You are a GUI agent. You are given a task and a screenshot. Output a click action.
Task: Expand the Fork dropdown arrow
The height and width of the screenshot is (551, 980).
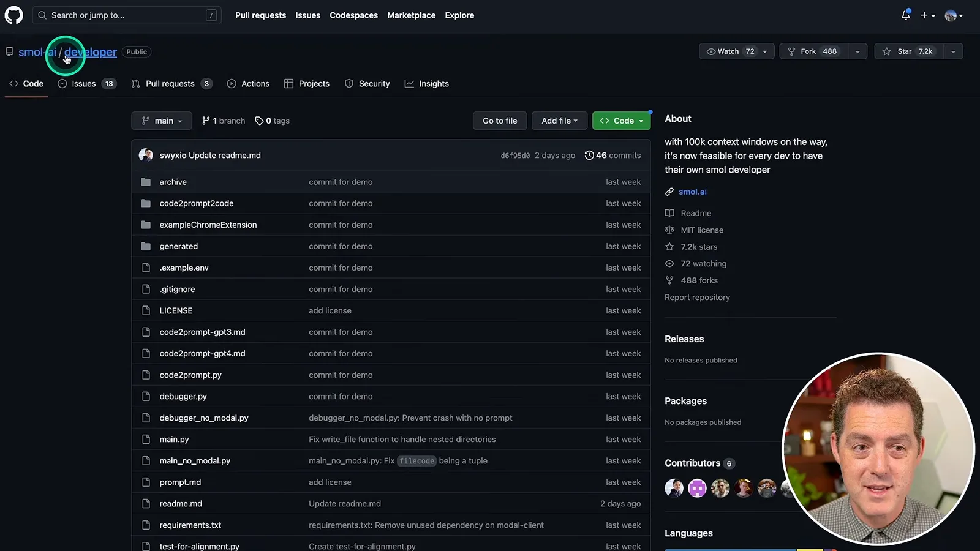[x=858, y=51]
